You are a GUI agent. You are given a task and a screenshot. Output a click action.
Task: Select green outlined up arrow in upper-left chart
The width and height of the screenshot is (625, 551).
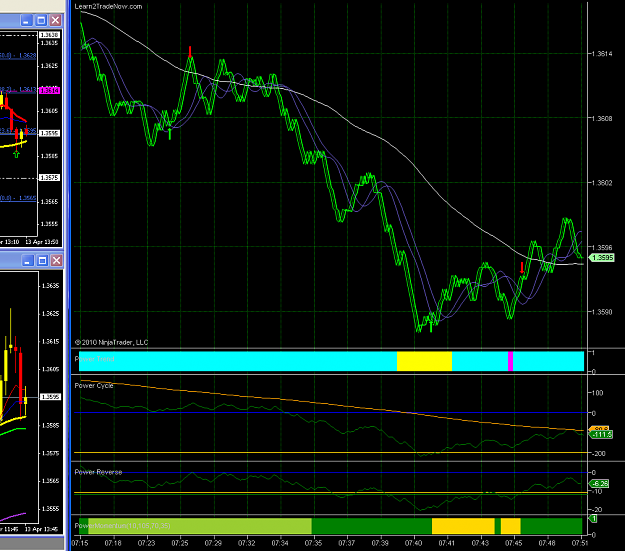pyautogui.click(x=16, y=153)
